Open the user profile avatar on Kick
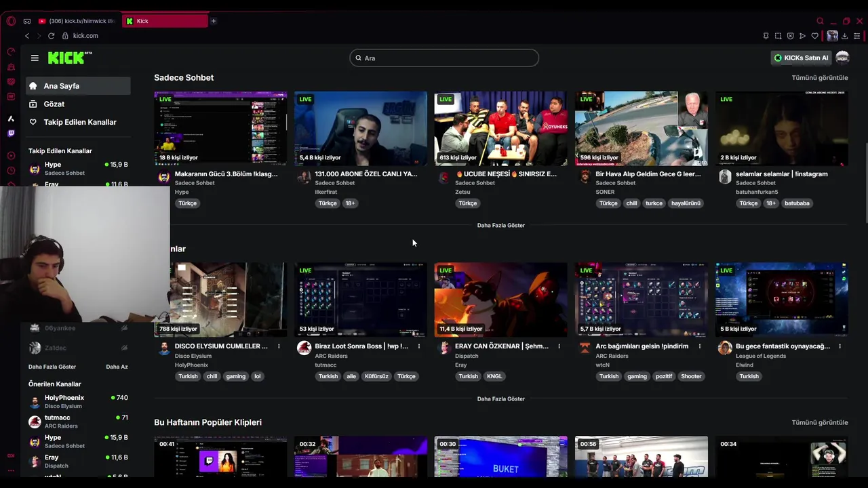The image size is (868, 488). 842,58
